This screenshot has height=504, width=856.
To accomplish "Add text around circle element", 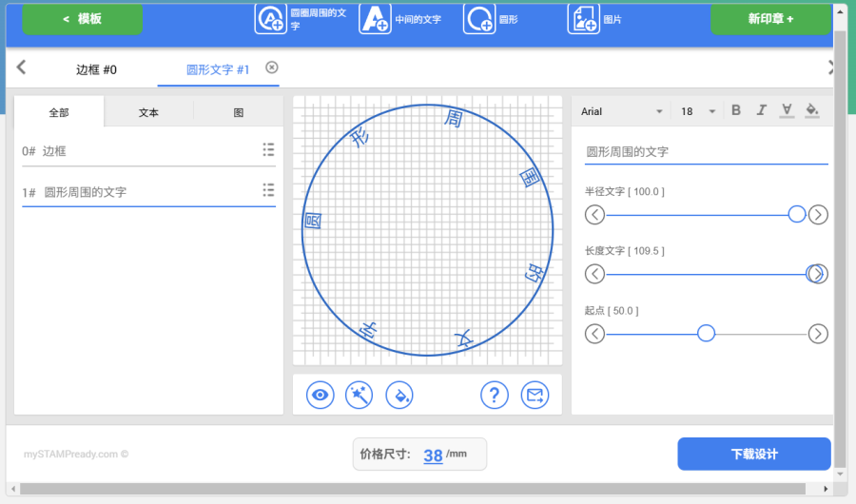I will [x=301, y=19].
